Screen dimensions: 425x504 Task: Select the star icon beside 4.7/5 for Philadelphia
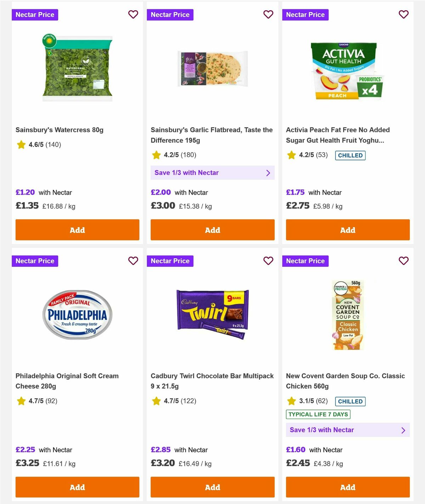coord(21,401)
